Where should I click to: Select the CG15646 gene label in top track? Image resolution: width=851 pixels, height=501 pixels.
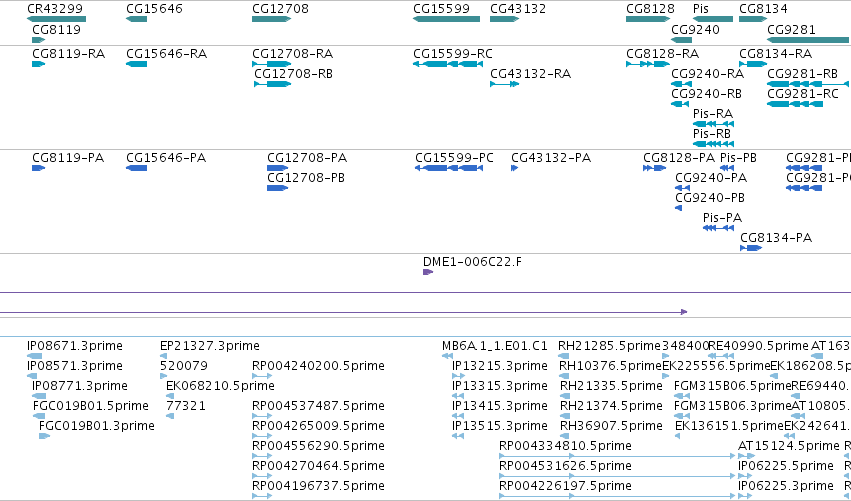154,9
